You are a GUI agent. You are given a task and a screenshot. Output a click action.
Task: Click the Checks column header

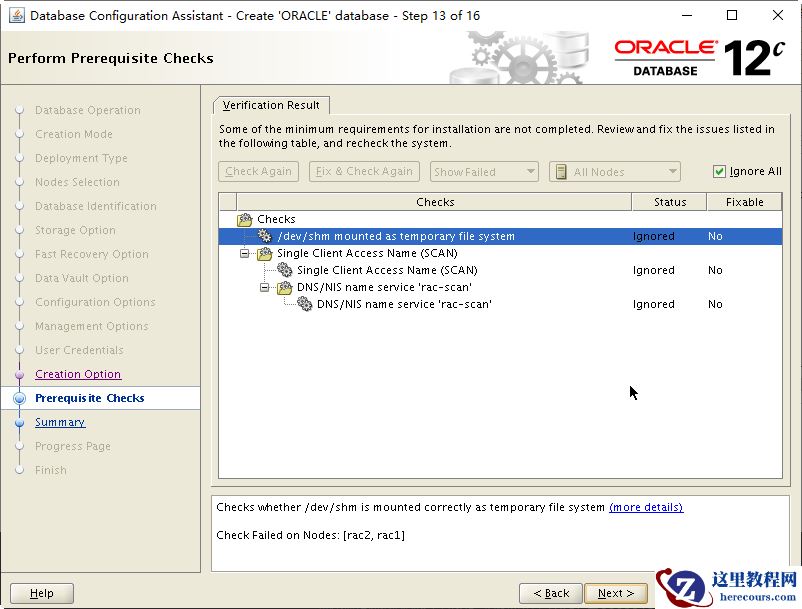point(434,202)
